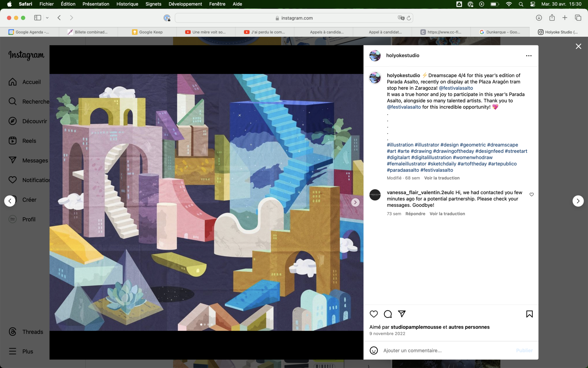Share post via paper plane icon

point(402,314)
